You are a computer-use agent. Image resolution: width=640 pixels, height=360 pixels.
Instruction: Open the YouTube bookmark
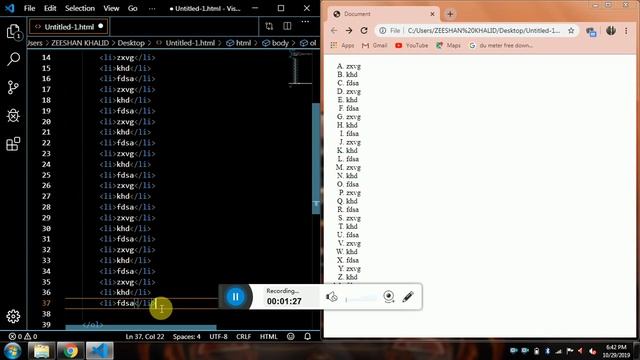point(411,45)
